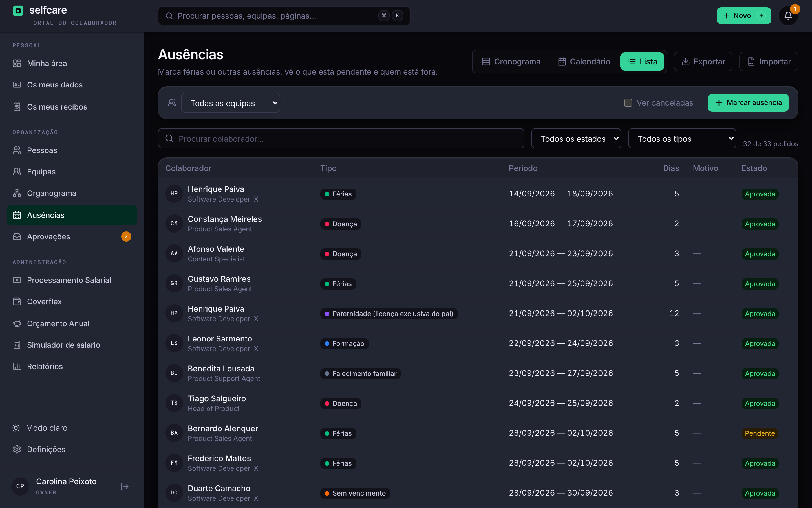Click the orange Aprovações count badge

coord(126,237)
